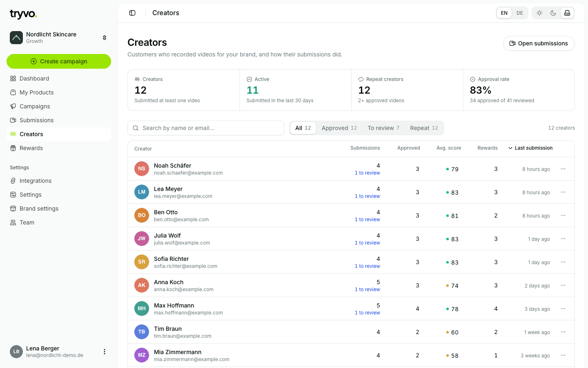The width and height of the screenshot is (588, 368).
Task: Open My Products page
Action: point(59,92)
